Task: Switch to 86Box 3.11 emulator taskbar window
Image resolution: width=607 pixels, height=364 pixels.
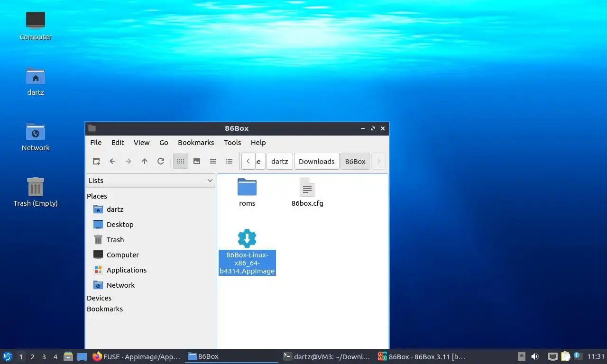Action: pyautogui.click(x=421, y=356)
